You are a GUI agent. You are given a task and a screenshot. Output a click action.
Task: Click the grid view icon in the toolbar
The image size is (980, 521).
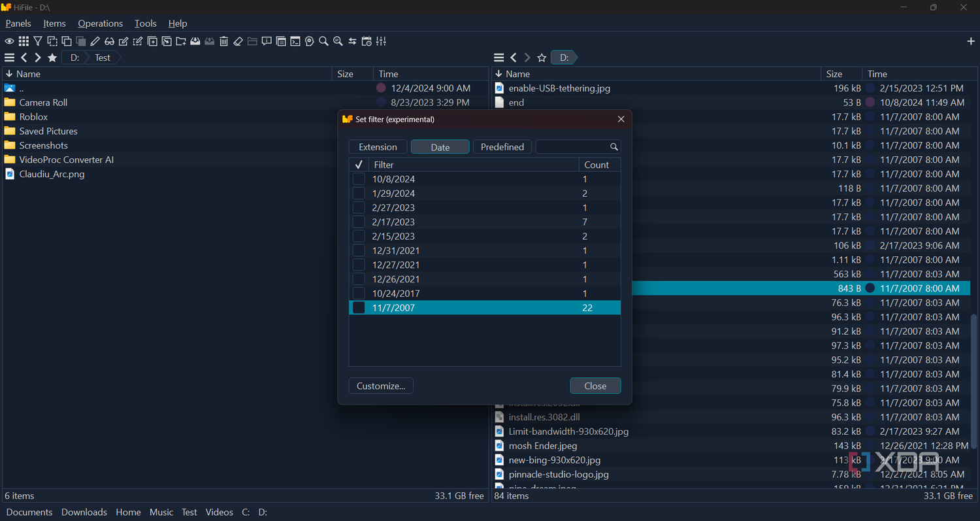pos(24,41)
